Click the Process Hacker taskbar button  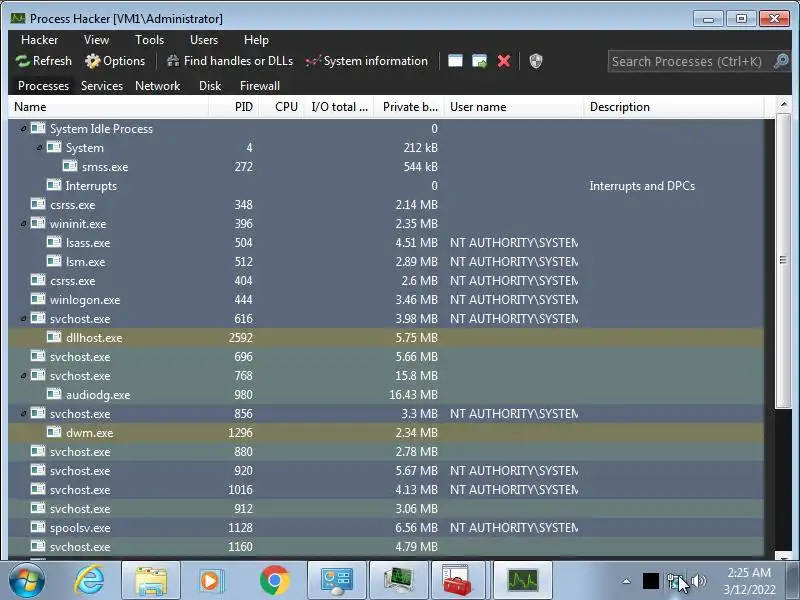(523, 581)
